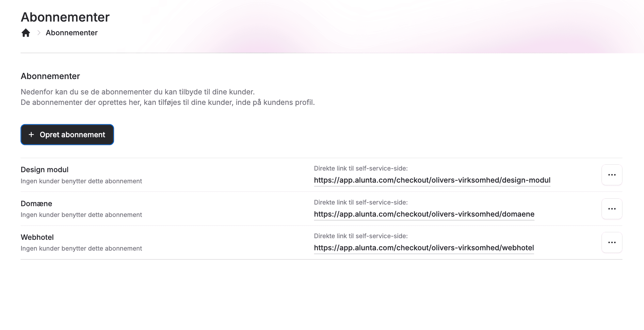Open three-dot menu for Domæne
Viewport: 644px width, 330px height.
612,209
